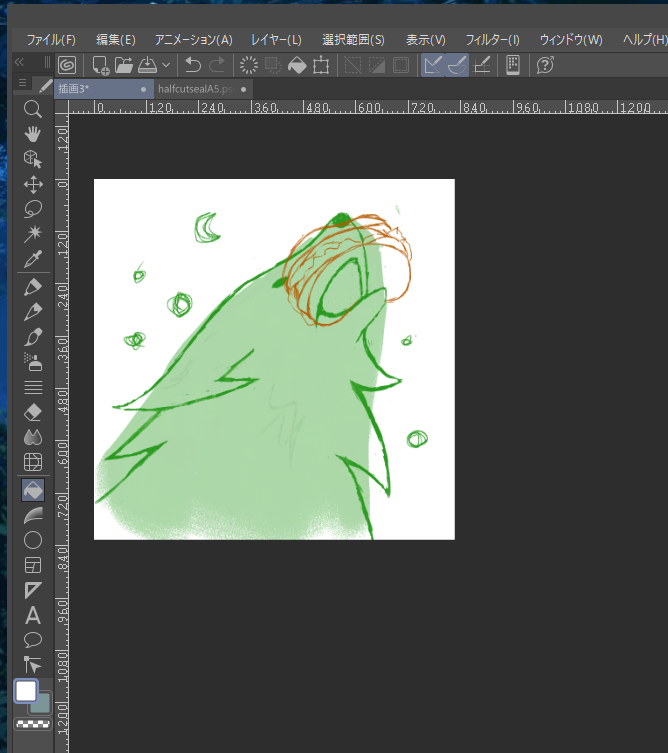Toggle Snap to Ruler
Screen dimensions: 668x753
(x=433, y=65)
